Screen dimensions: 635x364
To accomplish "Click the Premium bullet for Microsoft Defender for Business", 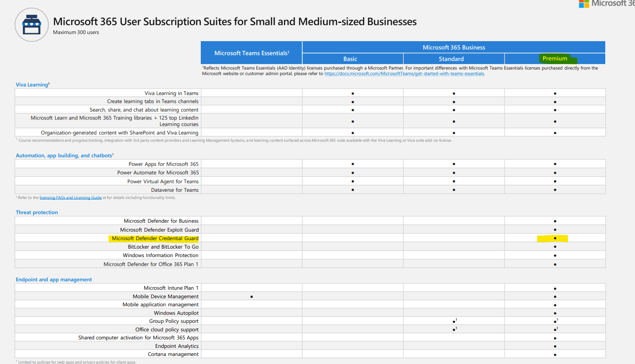I will coord(555,221).
